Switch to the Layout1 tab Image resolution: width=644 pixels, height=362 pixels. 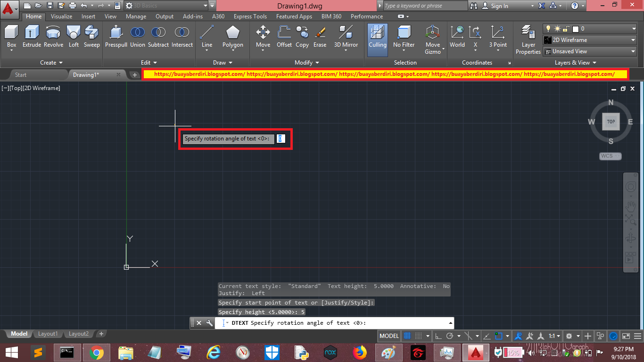[48, 333]
